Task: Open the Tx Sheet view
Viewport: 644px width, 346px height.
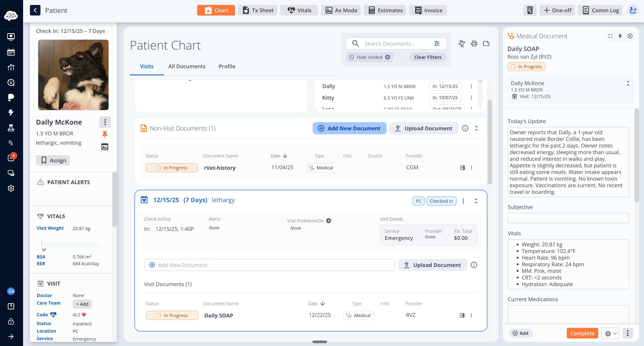Action: point(257,10)
